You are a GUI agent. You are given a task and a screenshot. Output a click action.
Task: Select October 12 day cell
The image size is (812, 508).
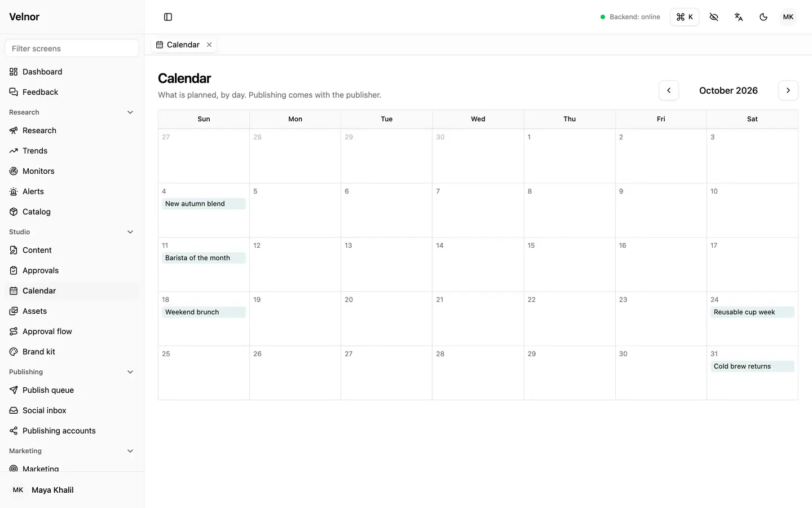point(295,264)
